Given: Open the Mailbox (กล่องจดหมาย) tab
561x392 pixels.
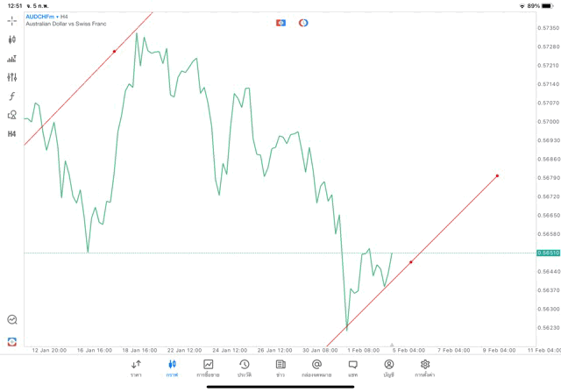Looking at the screenshot, I should click(316, 367).
